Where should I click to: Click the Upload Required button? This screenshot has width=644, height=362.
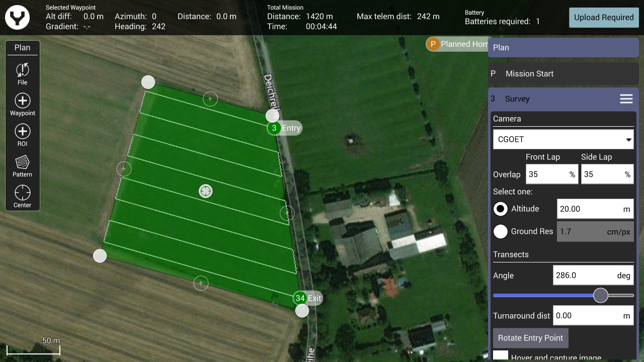pos(604,18)
